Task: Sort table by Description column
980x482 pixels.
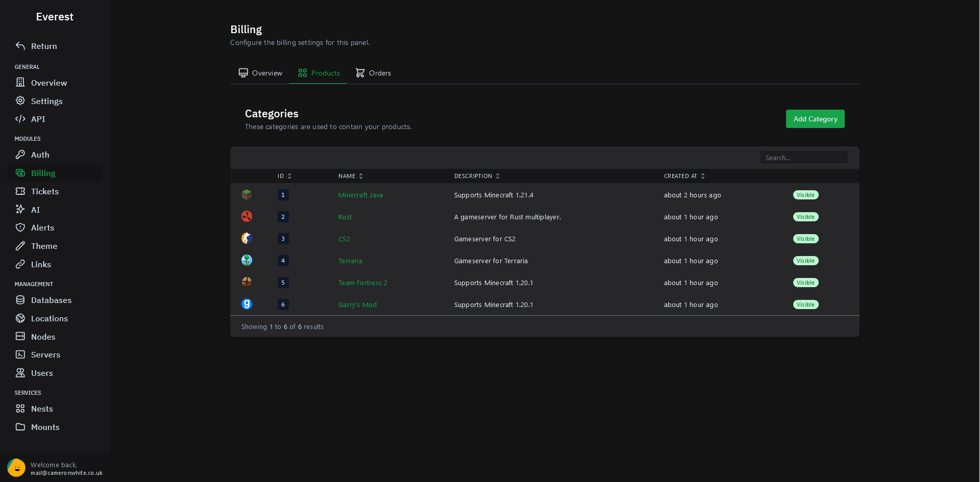Action: (x=477, y=176)
